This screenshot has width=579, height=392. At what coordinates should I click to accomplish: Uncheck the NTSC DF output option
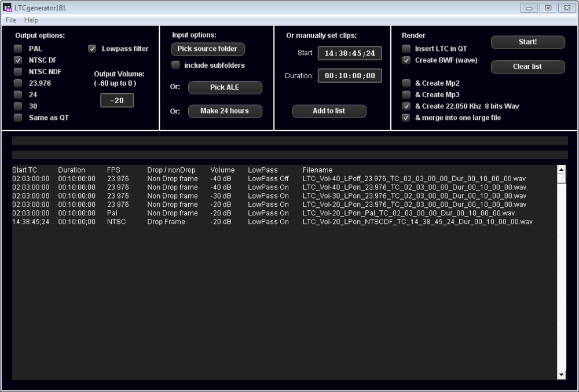point(19,60)
